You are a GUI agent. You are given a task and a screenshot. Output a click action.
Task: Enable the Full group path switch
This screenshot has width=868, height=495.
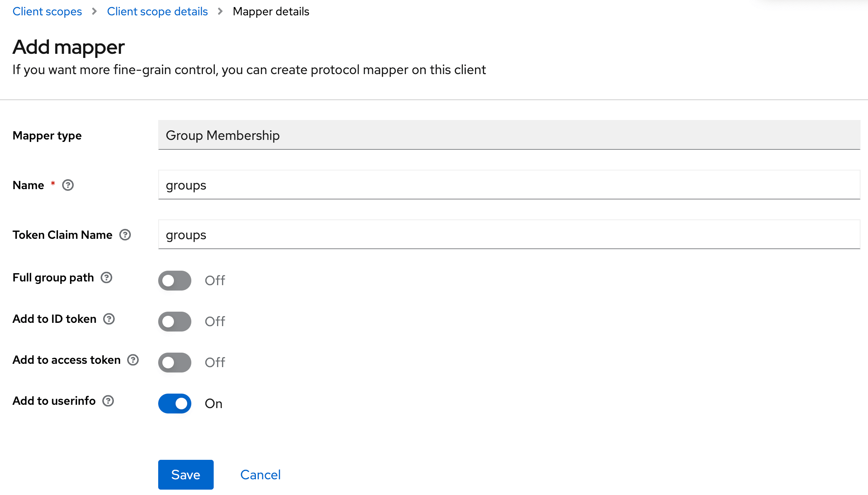pyautogui.click(x=175, y=281)
